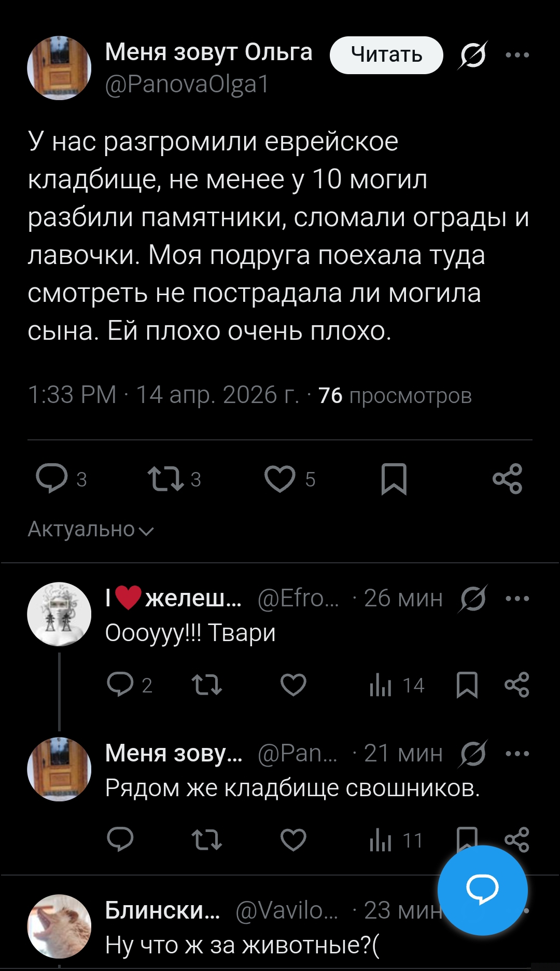Image resolution: width=560 pixels, height=971 pixels.
Task: Tap the Читать follow button
Action: pos(386,55)
